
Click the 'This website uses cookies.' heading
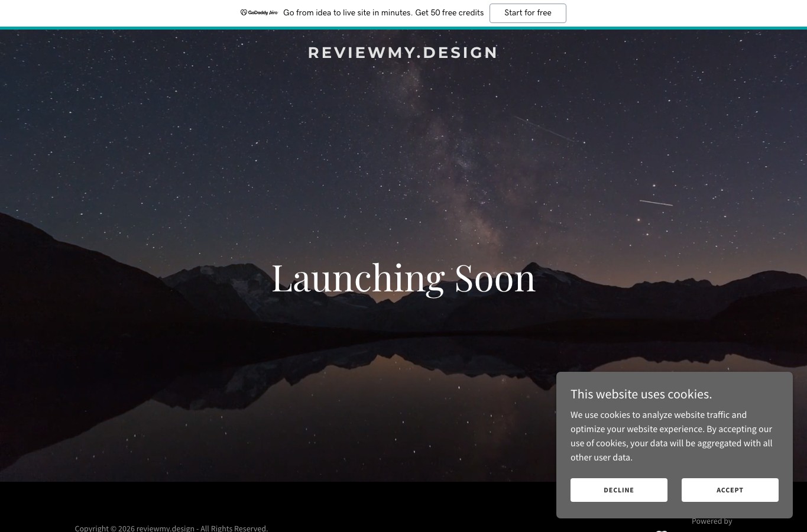[641, 394]
